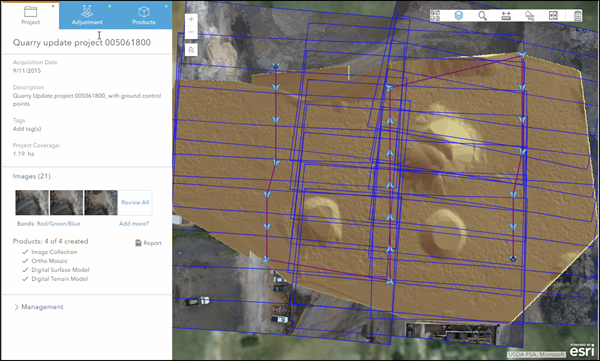Screen dimensions: 600x361
Task: Open the map layers stack icon
Action: tap(458, 15)
